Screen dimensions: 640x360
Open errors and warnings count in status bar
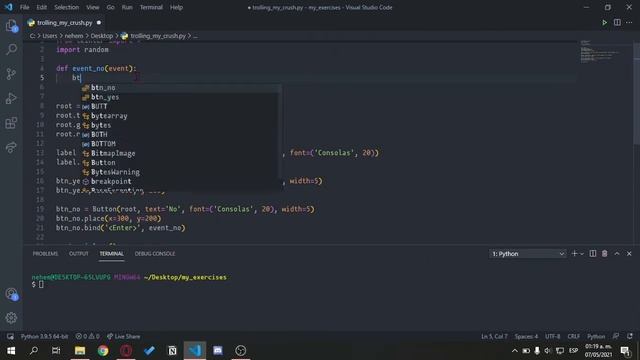click(x=87, y=336)
